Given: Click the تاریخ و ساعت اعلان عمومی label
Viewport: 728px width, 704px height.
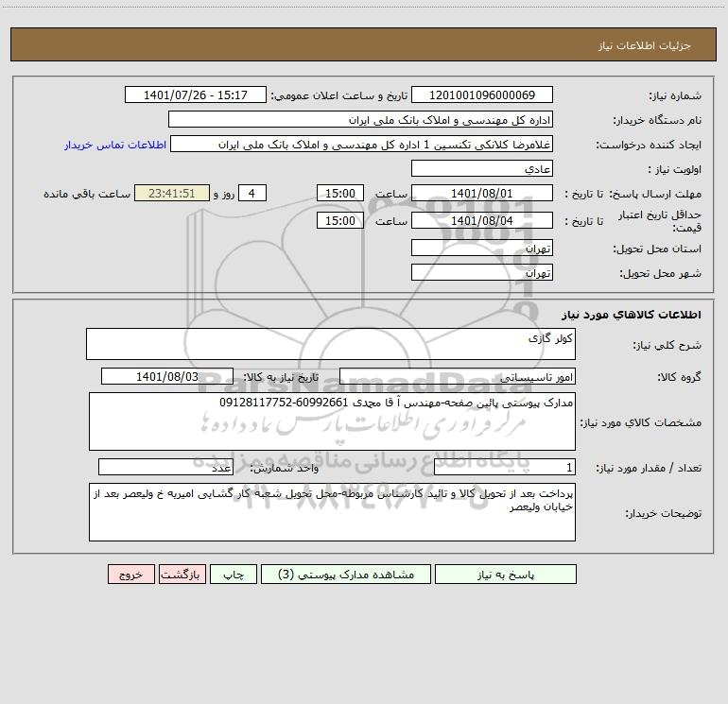Looking at the screenshot, I should click(x=338, y=95).
